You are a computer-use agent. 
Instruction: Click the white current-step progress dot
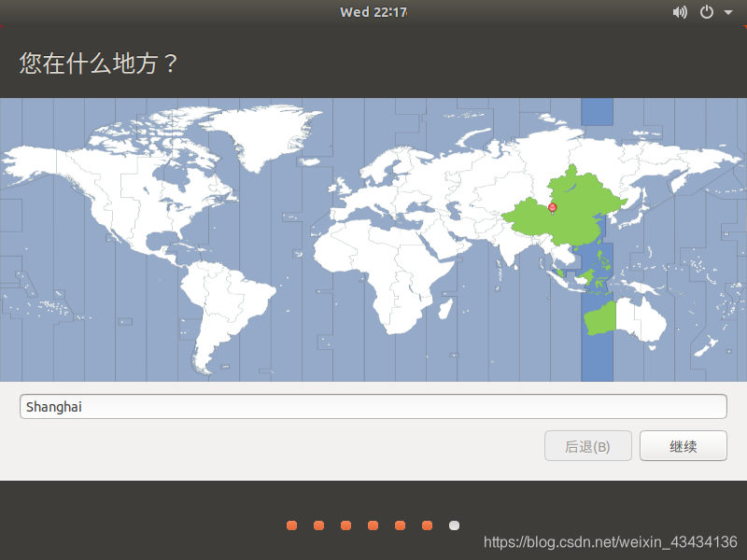click(454, 525)
